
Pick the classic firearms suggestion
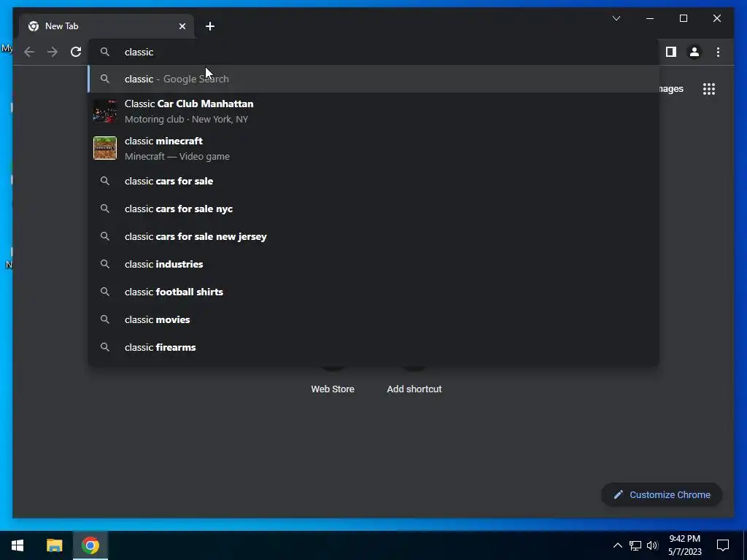[373, 347]
